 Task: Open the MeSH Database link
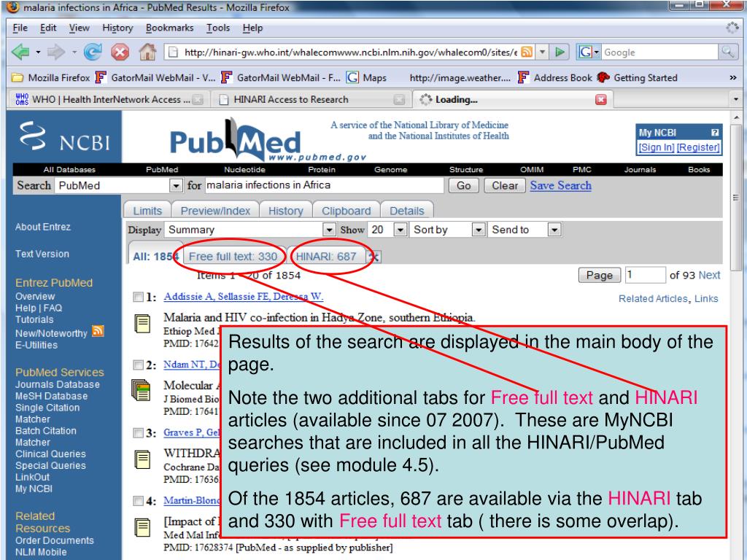pos(52,396)
